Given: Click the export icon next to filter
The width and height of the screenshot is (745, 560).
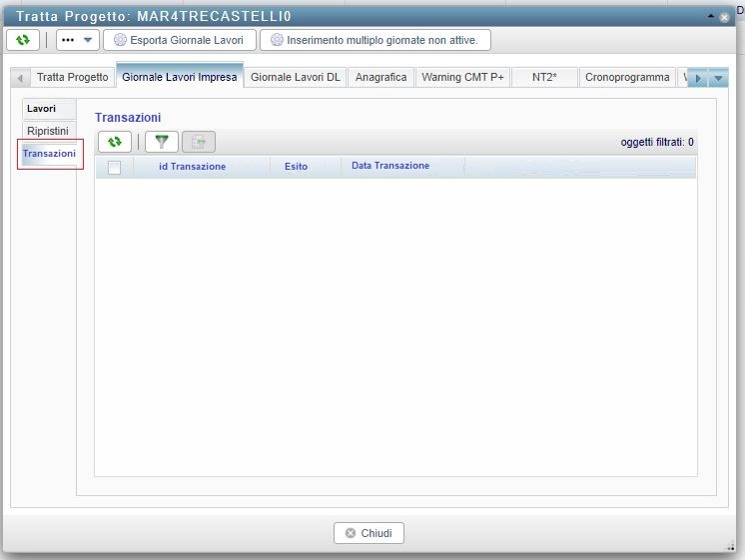Looking at the screenshot, I should pyautogui.click(x=198, y=143).
